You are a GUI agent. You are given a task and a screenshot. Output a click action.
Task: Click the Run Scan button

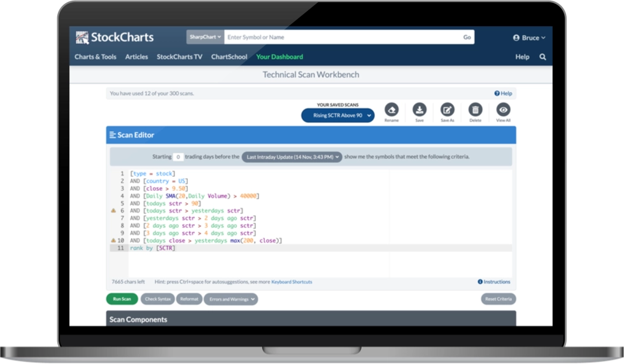122,298
